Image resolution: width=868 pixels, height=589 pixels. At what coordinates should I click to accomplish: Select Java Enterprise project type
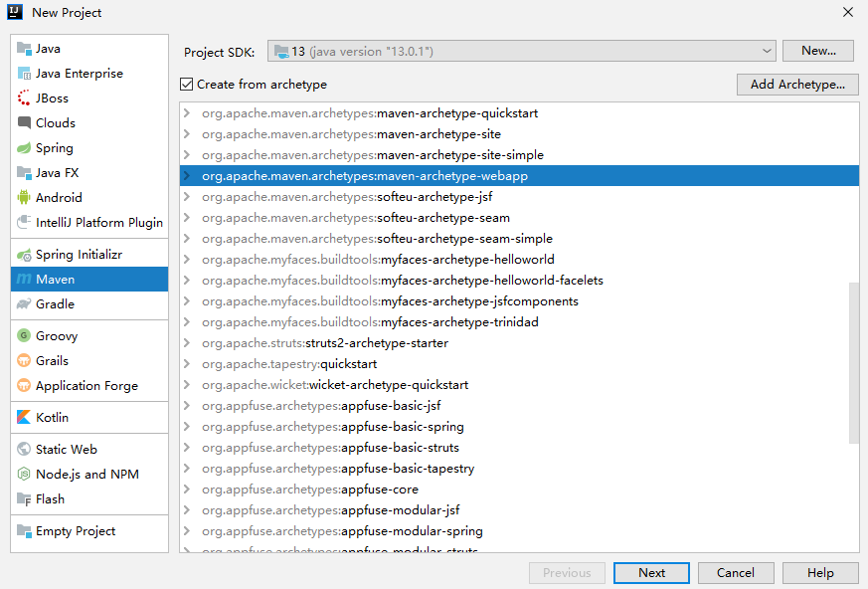[80, 74]
